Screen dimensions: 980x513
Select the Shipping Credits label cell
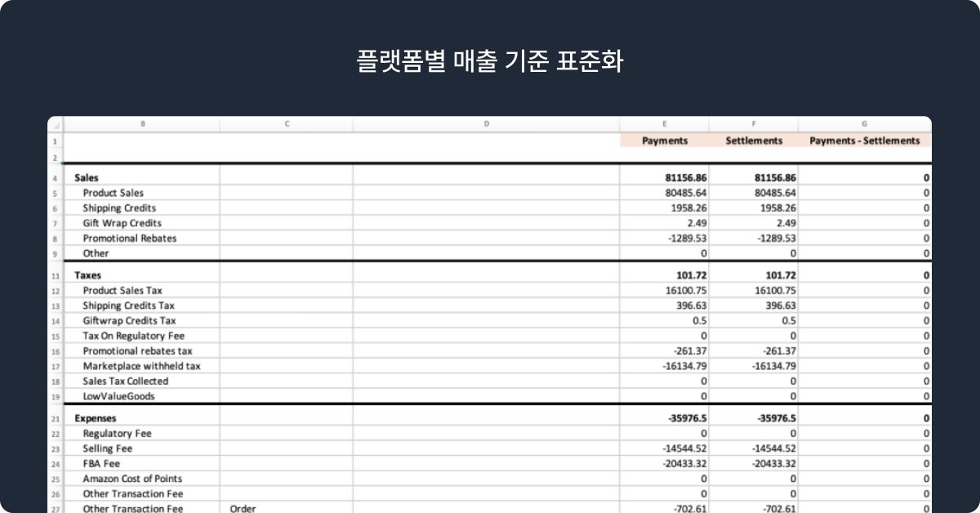119,208
